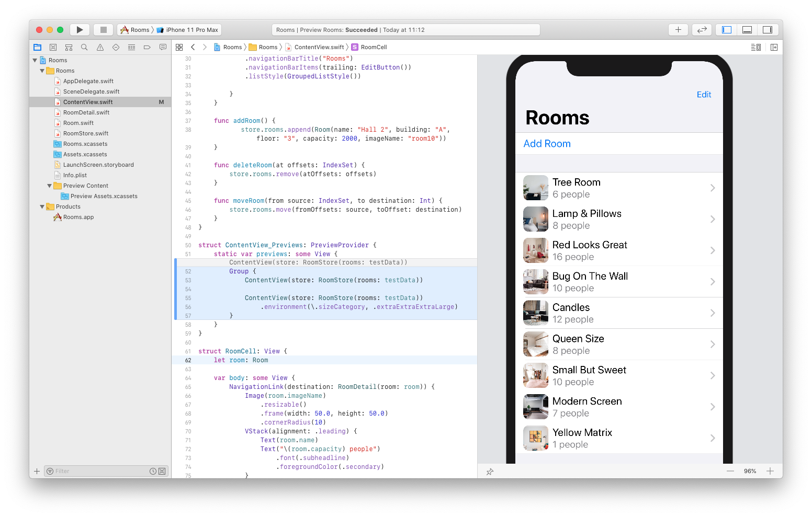Tap Edit in the Rooms preview
This screenshot has height=517, width=812.
(x=704, y=94)
